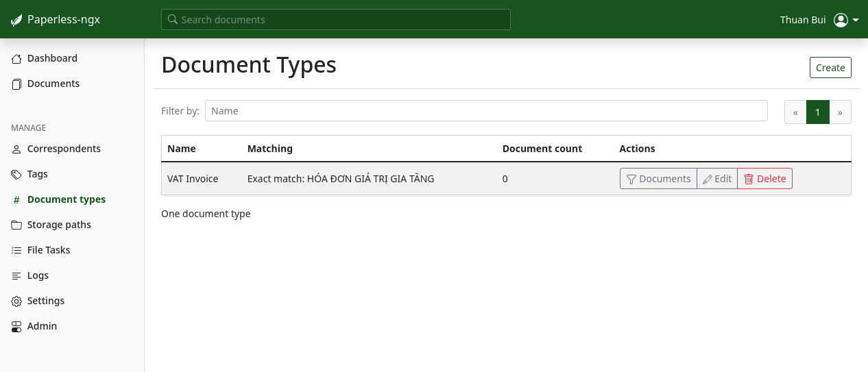The width and height of the screenshot is (868, 372).
Task: Click the Settings gear icon
Action: point(16,301)
